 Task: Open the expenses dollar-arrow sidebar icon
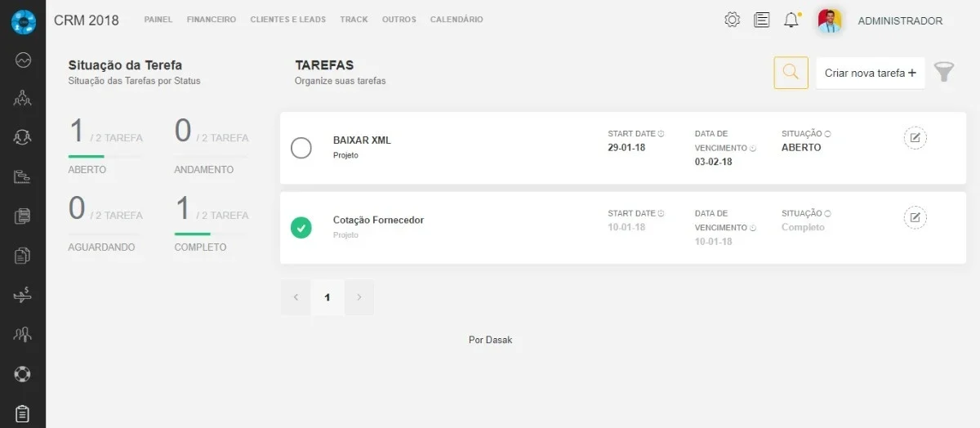tap(23, 295)
